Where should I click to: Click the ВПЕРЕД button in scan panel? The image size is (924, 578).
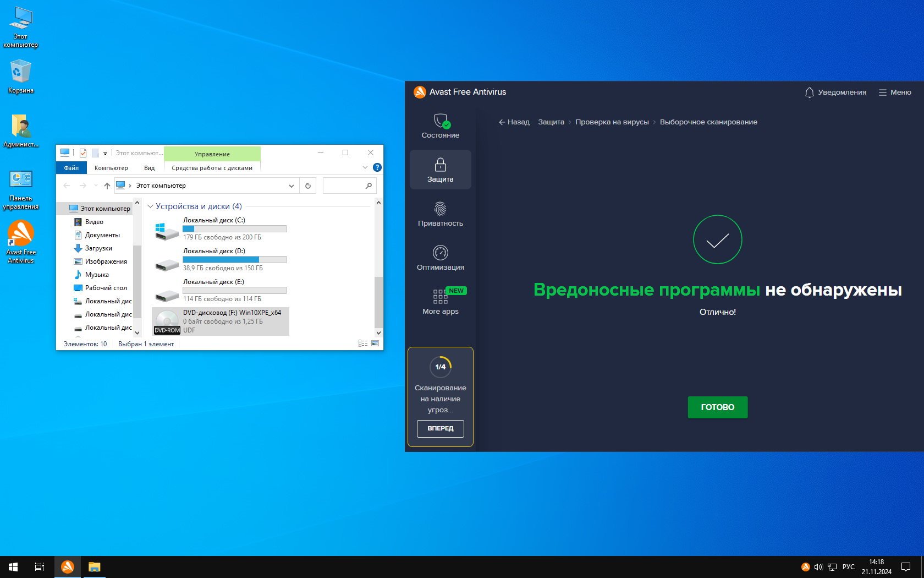tap(440, 428)
